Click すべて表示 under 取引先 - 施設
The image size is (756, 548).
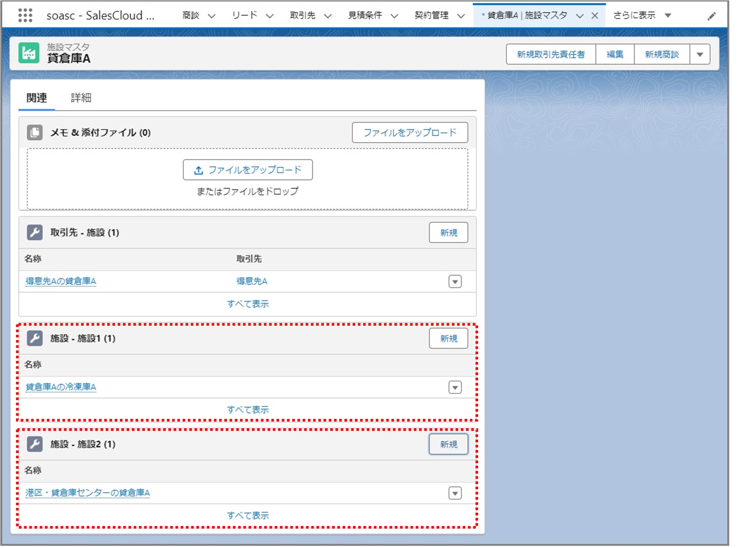[x=248, y=304]
